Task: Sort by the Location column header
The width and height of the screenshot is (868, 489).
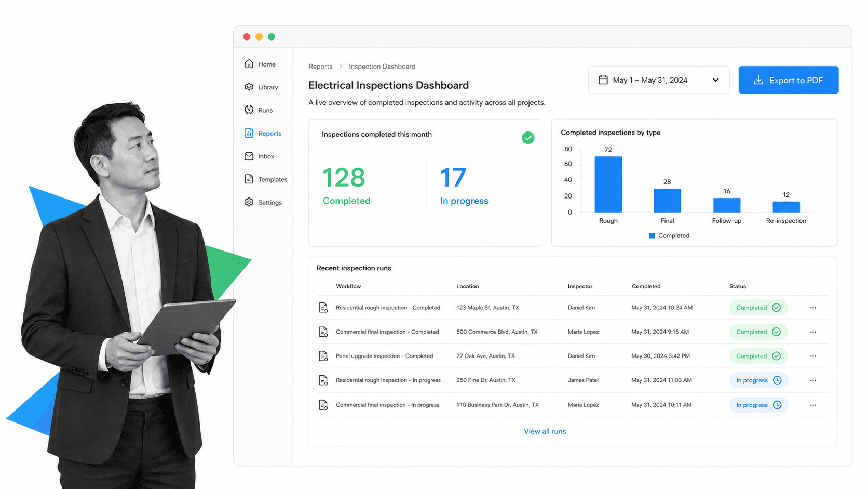Action: pyautogui.click(x=468, y=286)
